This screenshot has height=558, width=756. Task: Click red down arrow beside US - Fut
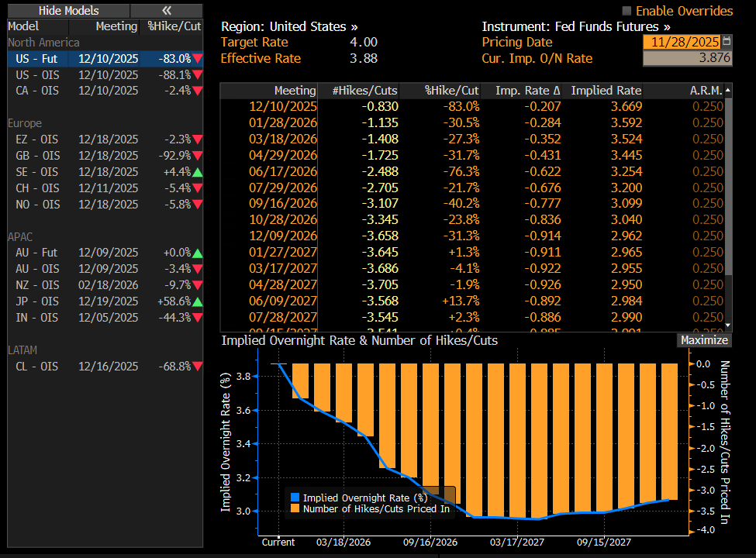pos(198,59)
